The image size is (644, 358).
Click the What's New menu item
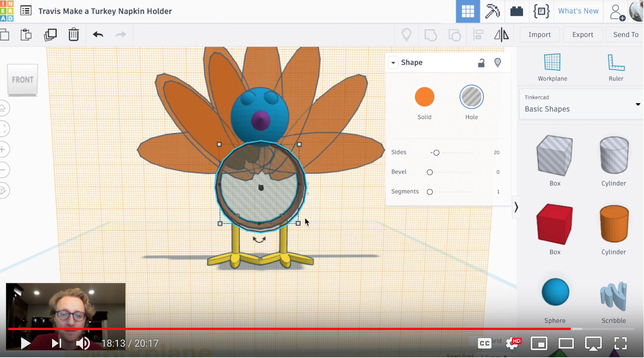coord(578,11)
